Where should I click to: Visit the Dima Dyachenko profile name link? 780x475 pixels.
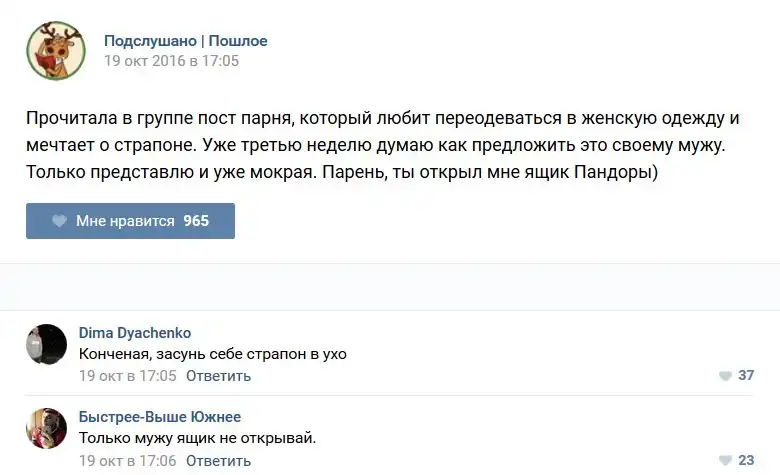(134, 333)
